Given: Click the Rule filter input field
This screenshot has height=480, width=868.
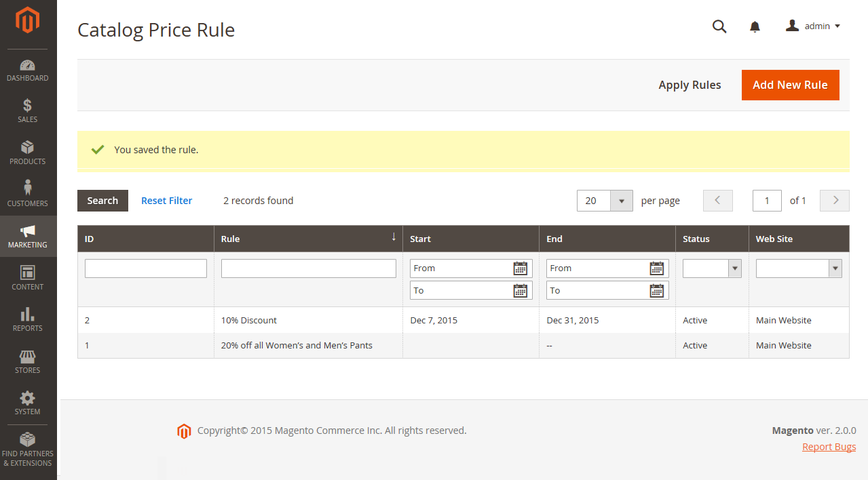Looking at the screenshot, I should tap(309, 268).
